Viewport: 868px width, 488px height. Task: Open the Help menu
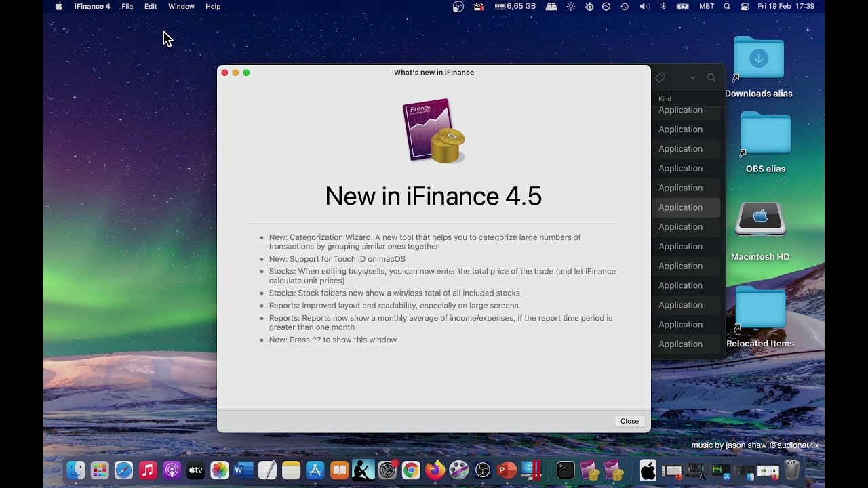tap(213, 6)
